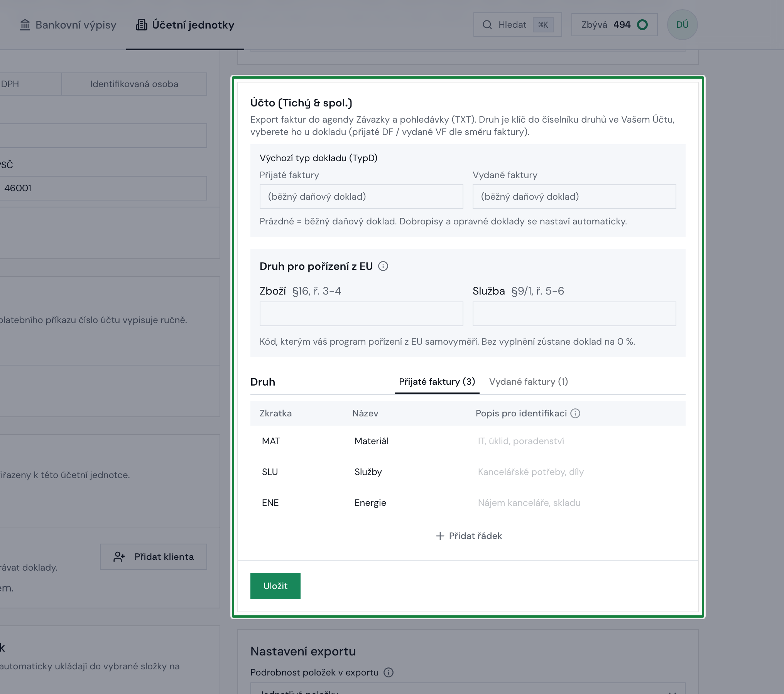Open the DÚ user avatar

[682, 25]
